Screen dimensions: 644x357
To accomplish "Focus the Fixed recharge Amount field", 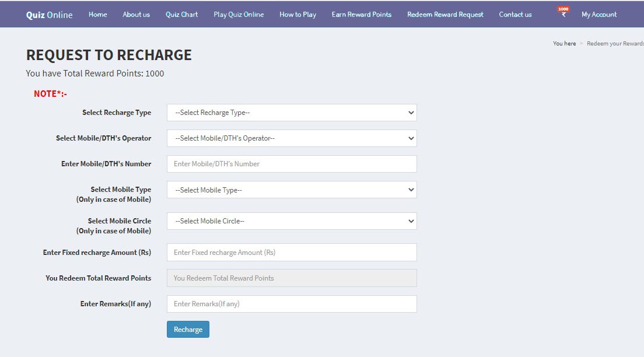I will [292, 253].
